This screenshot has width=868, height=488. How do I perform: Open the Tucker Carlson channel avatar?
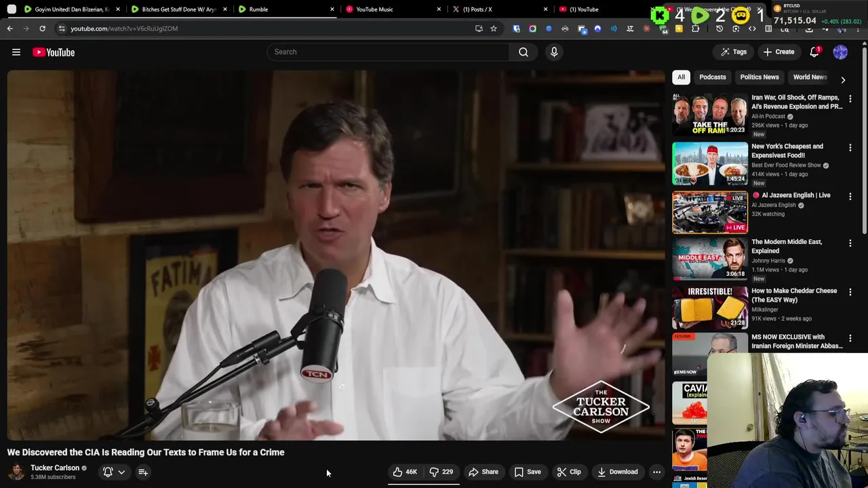click(x=16, y=472)
